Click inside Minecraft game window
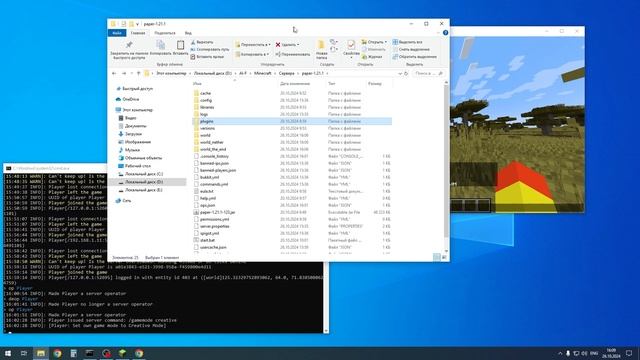This screenshot has width=640, height=360. (517, 124)
